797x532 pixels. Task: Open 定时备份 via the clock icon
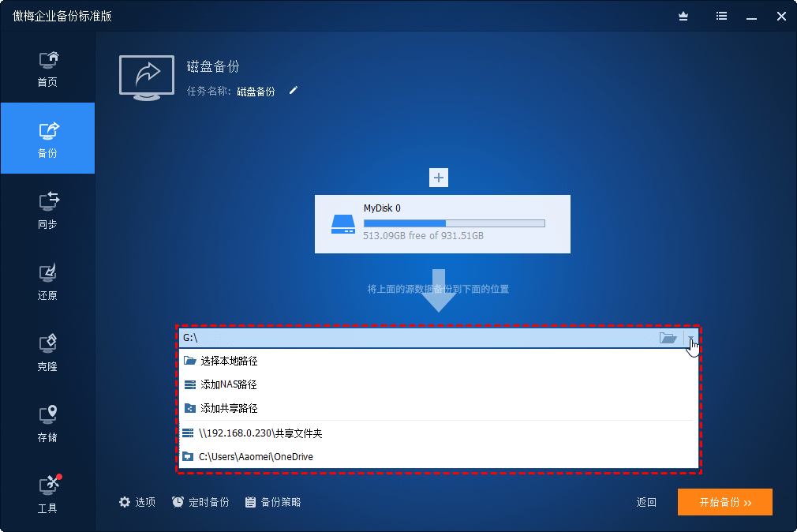[x=178, y=501]
